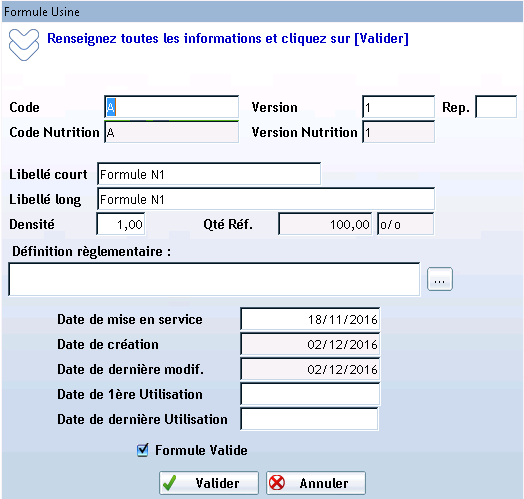Click the Densité value field

(x=121, y=224)
